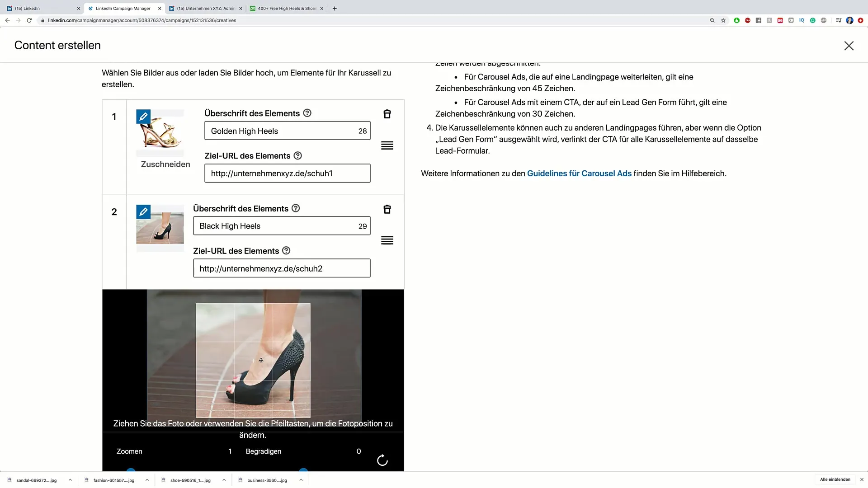Screen dimensions: 868x488
Task: Click the Grammarly extension icon
Action: [813, 20]
